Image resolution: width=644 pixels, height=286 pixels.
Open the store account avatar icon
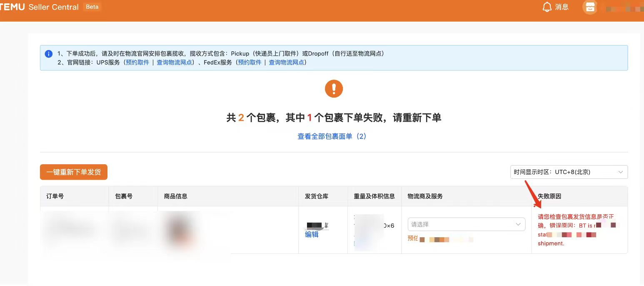(589, 7)
